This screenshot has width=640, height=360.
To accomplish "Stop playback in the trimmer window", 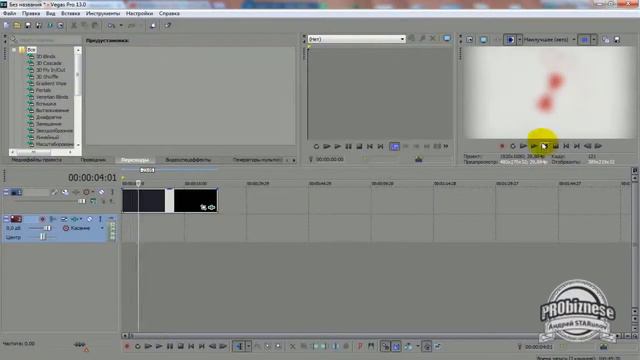I will tap(359, 146).
